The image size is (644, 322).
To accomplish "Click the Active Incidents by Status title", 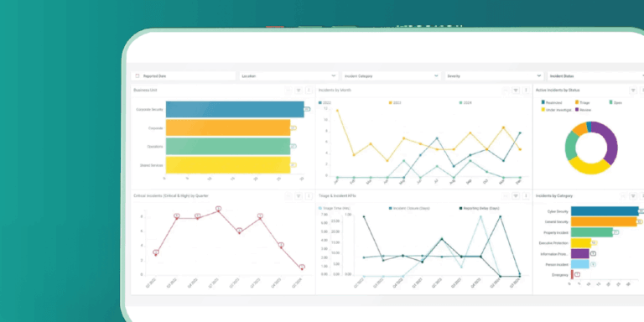I will [x=558, y=90].
